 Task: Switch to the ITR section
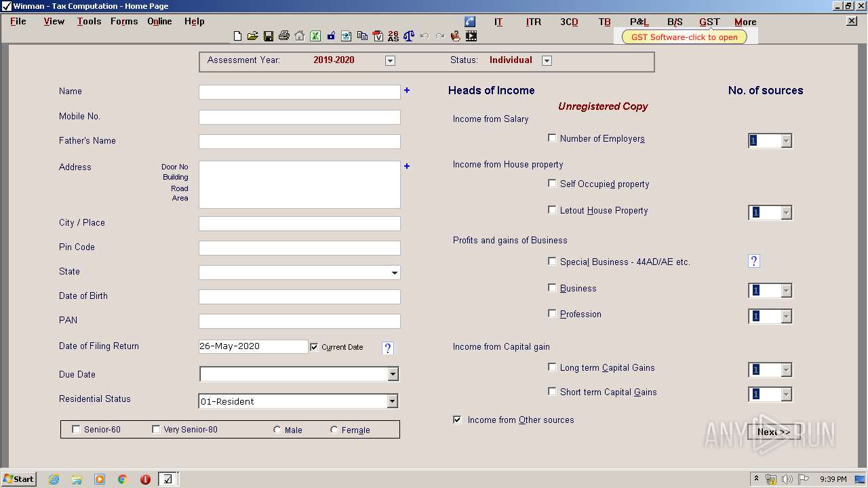tap(534, 22)
